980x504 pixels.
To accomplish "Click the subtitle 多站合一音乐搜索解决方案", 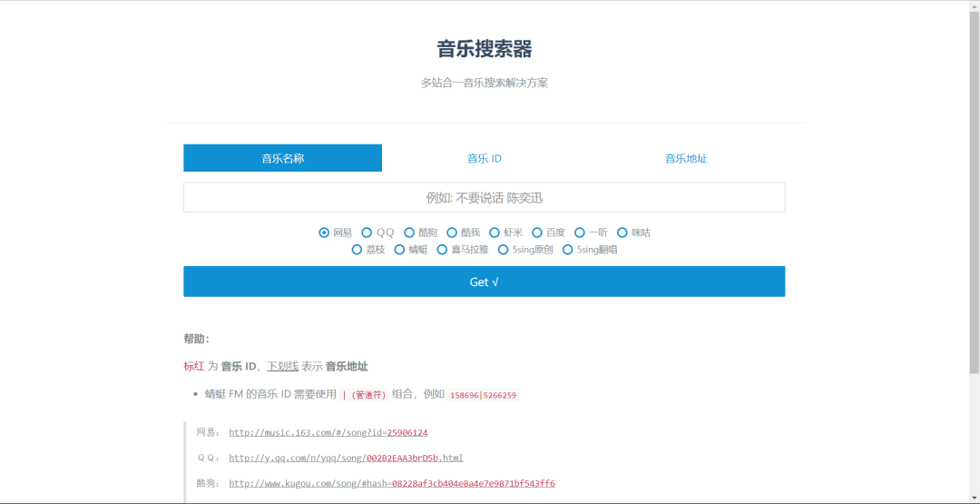I will pyautogui.click(x=485, y=83).
